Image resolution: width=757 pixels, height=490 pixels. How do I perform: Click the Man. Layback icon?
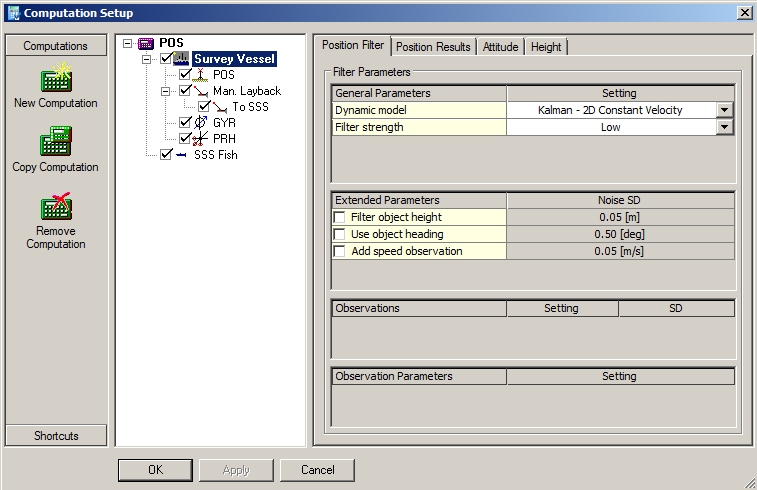pos(201,91)
